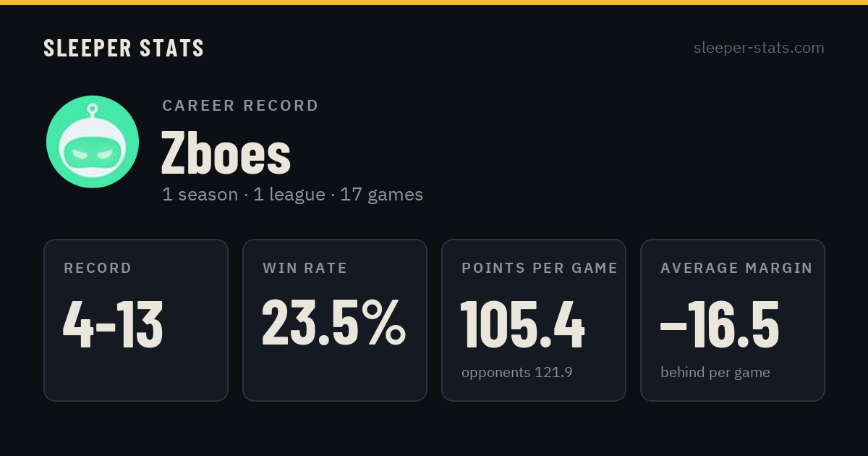This screenshot has height=456, width=868.
Task: Open the Points Per Game card
Action: pyautogui.click(x=534, y=320)
